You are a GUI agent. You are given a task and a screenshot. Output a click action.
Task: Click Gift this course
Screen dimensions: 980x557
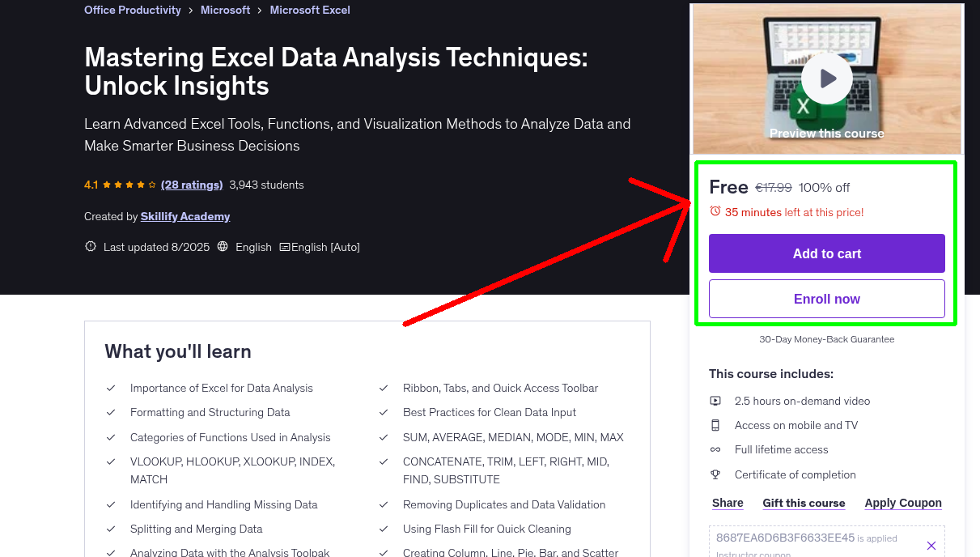click(x=803, y=503)
